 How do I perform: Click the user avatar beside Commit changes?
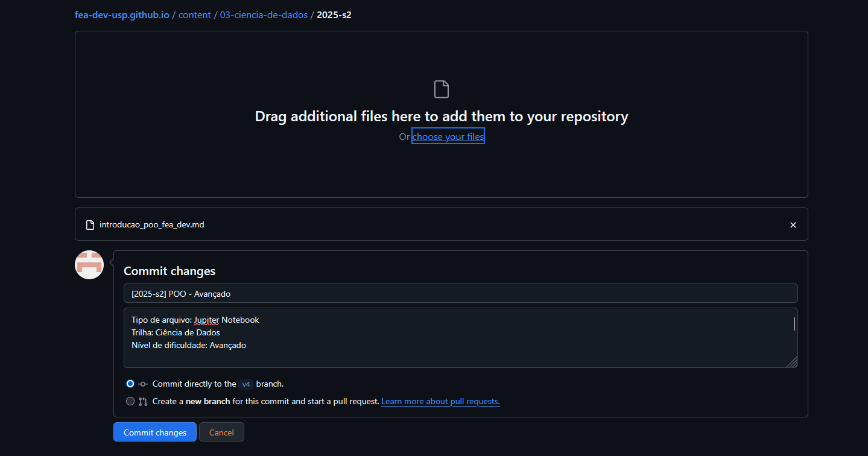click(89, 265)
